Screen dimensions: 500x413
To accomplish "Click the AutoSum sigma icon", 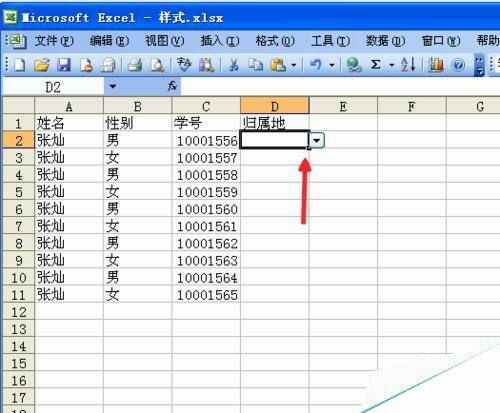I will pyautogui.click(x=376, y=64).
